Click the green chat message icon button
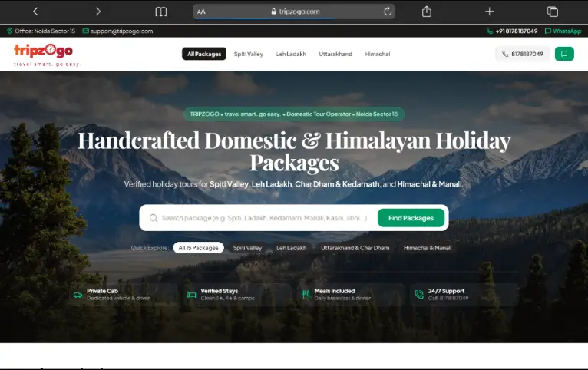 [564, 54]
